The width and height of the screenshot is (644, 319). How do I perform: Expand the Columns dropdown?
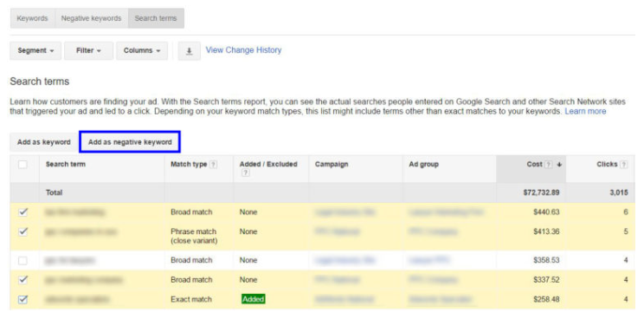[x=142, y=51]
